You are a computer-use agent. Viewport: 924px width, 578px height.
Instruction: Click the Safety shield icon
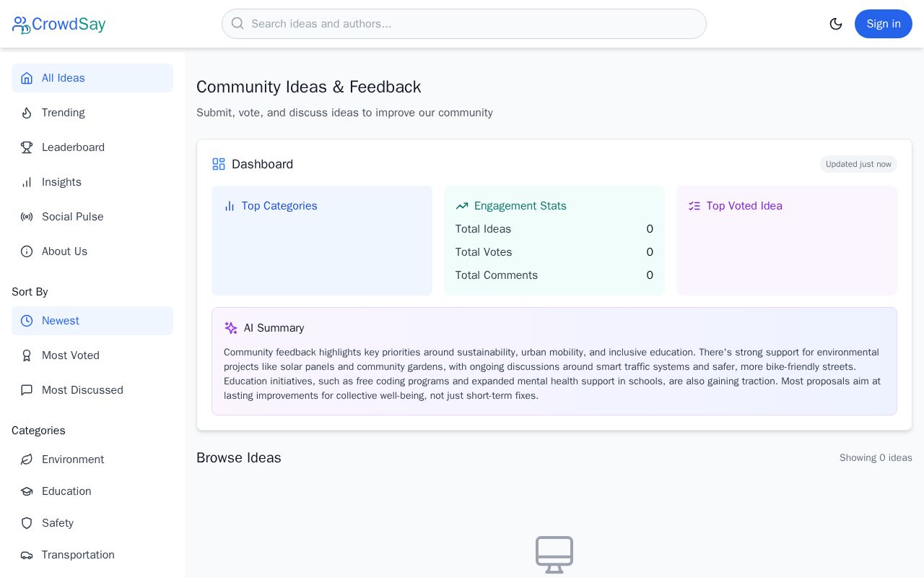click(27, 523)
